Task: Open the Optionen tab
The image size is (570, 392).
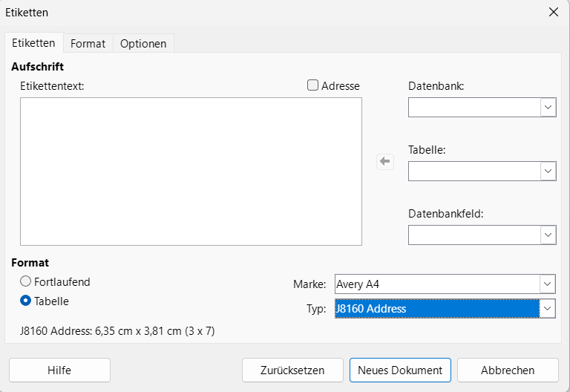Action: pyautogui.click(x=143, y=44)
